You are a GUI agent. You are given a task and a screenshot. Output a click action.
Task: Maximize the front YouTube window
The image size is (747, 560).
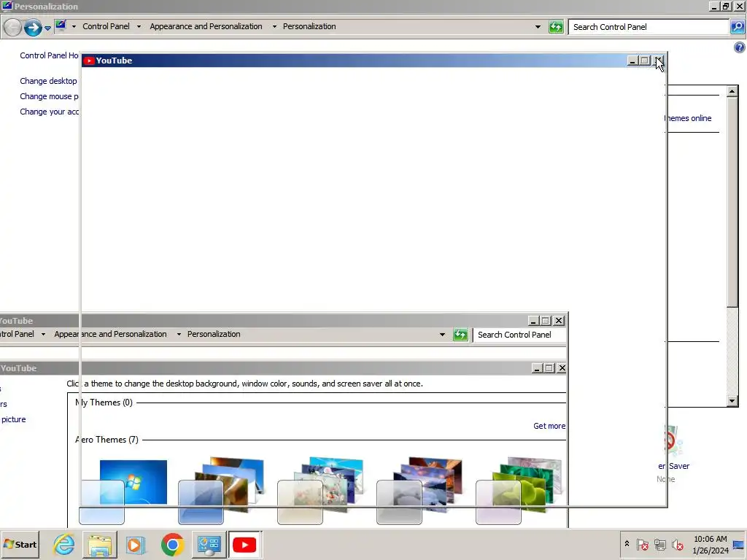pos(645,61)
